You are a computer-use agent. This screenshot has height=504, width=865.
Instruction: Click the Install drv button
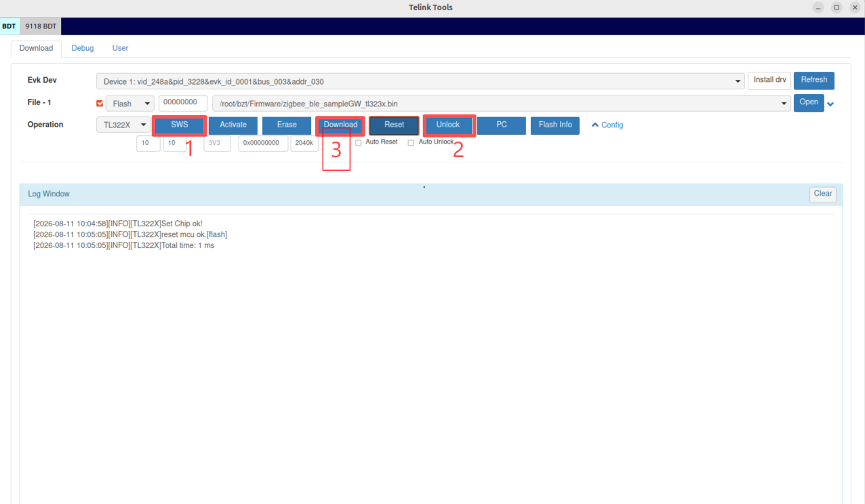click(769, 80)
